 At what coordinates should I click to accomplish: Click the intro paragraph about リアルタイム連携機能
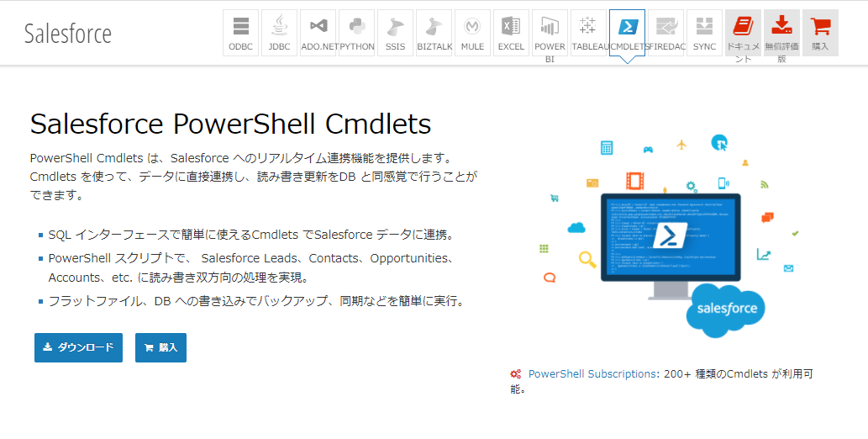[x=254, y=177]
